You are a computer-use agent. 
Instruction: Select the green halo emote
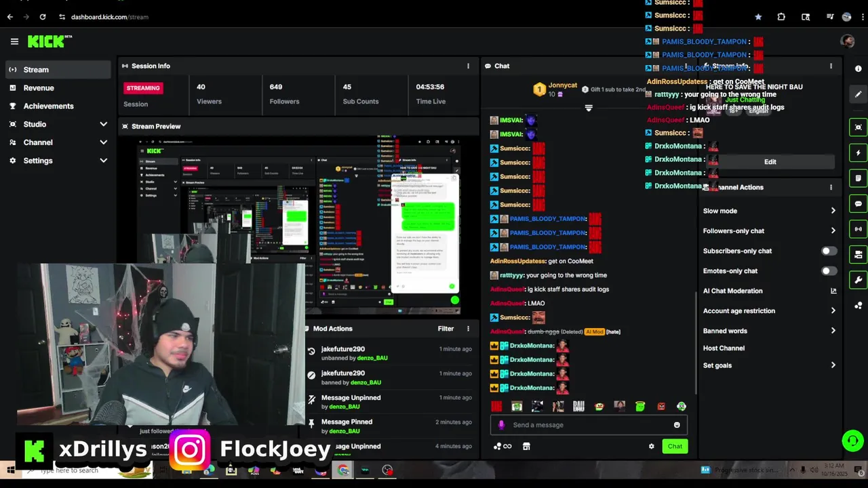(640, 406)
